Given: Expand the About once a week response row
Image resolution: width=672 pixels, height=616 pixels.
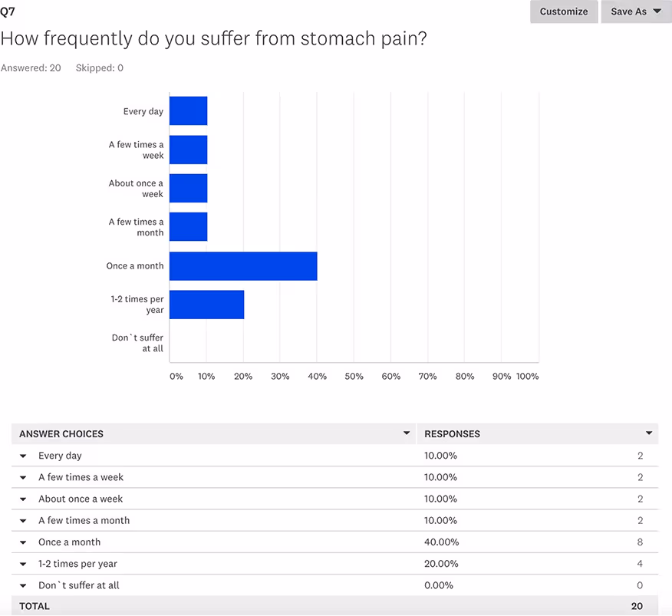Looking at the screenshot, I should 23,499.
